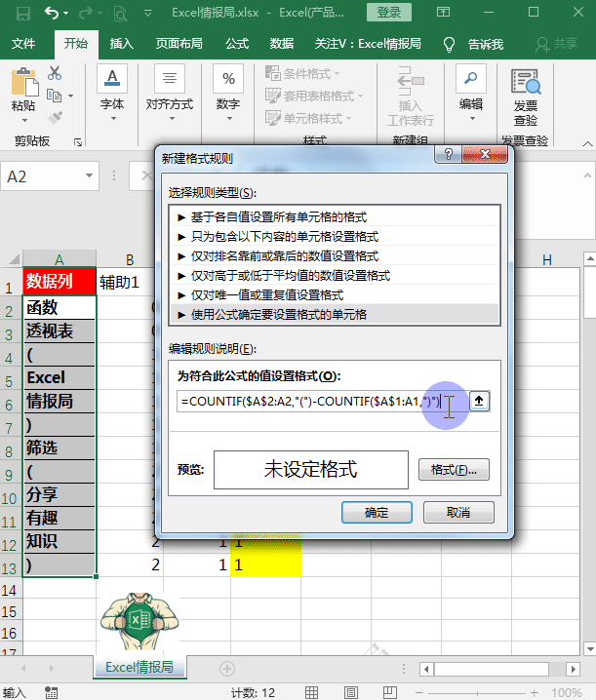Click the Format Painter brush icon

[x=55, y=118]
